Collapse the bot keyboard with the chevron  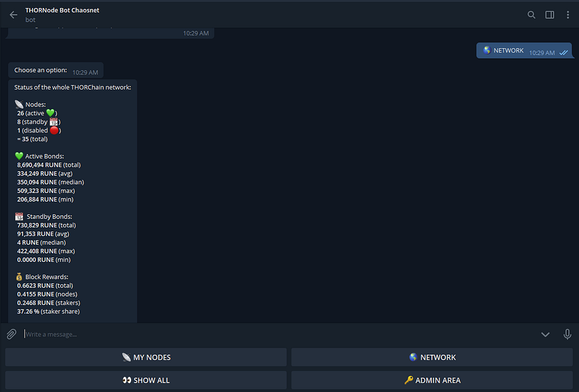coord(545,334)
